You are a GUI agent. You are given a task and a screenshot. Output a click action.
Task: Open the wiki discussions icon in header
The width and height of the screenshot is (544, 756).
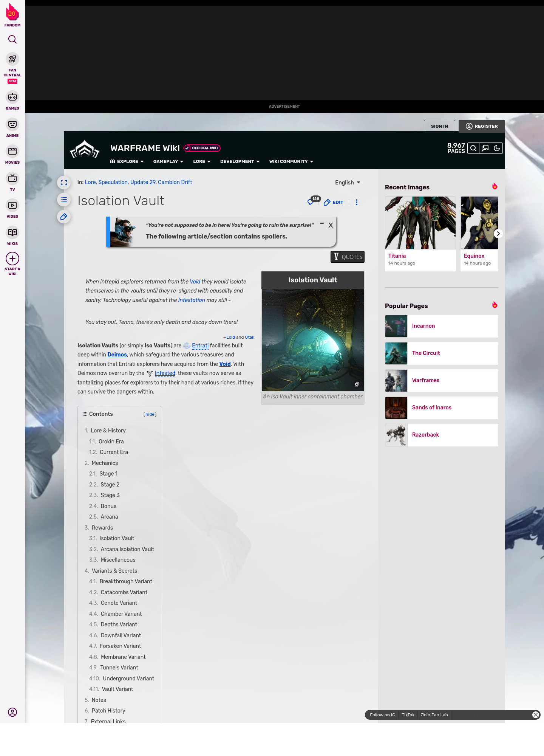(485, 148)
